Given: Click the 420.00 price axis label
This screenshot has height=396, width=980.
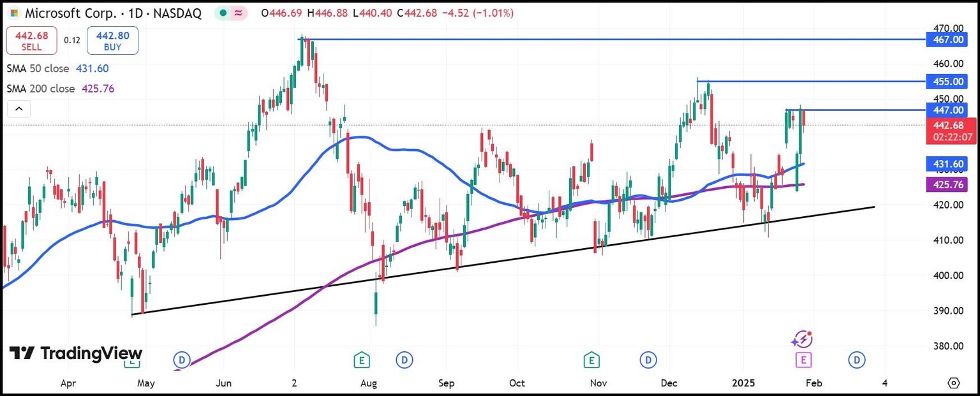Looking at the screenshot, I should [947, 205].
